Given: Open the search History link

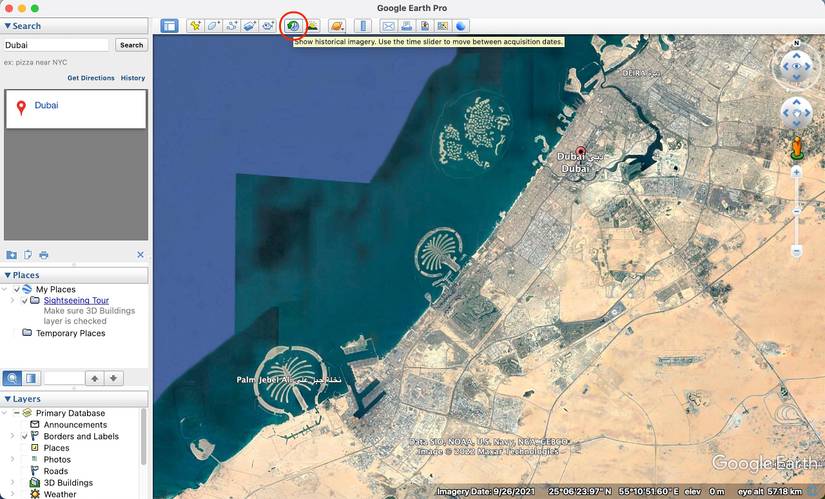Looking at the screenshot, I should [x=133, y=78].
